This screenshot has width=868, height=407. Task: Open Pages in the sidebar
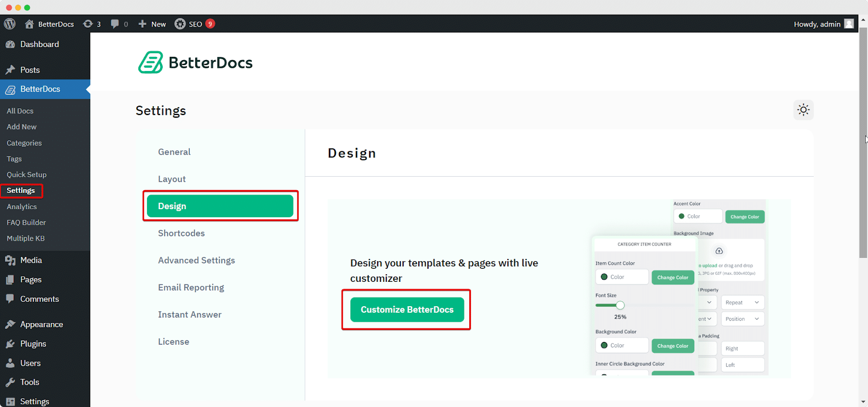click(x=45, y=280)
